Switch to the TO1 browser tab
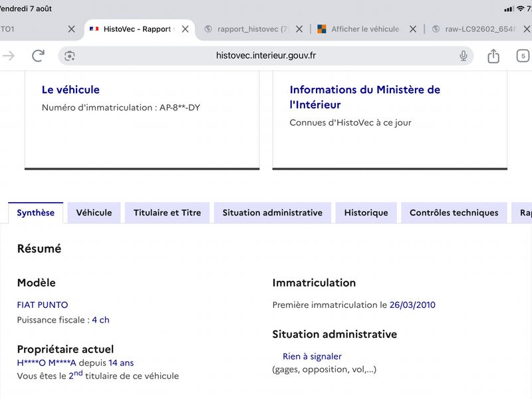The width and height of the screenshot is (532, 399). [x=7, y=29]
